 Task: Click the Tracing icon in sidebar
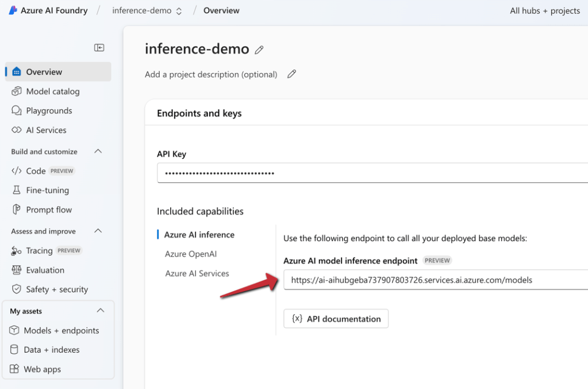click(17, 251)
